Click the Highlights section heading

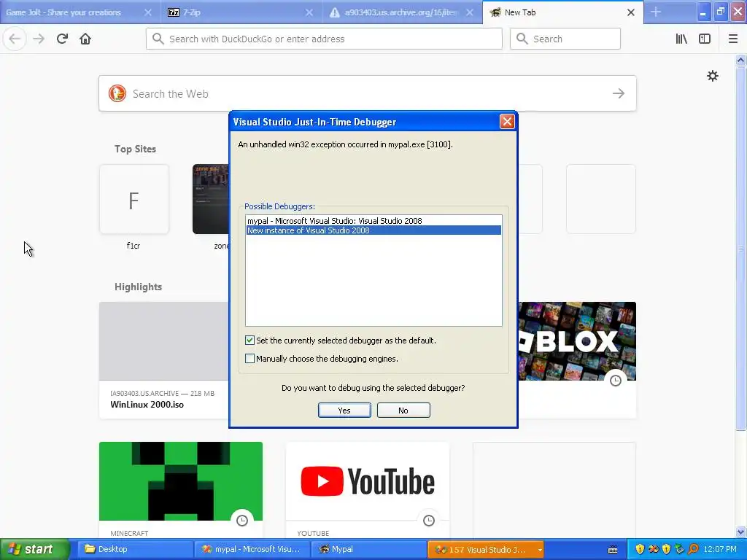point(138,287)
